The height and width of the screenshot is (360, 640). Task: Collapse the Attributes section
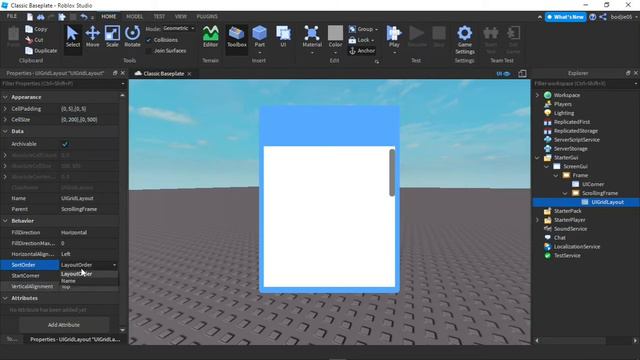tap(5, 298)
